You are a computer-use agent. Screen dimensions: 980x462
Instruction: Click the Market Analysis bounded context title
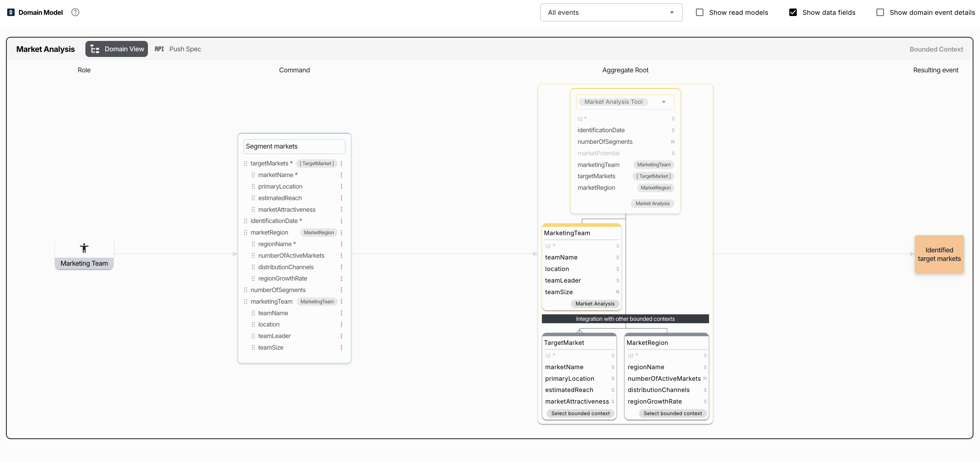45,49
